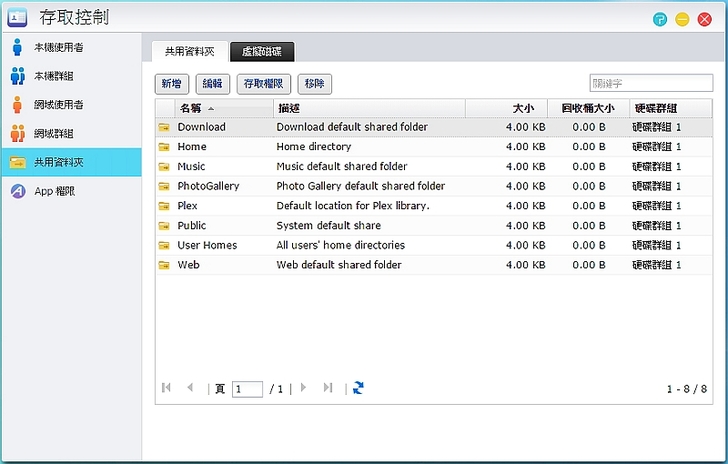Jump to last page arrow

point(328,388)
